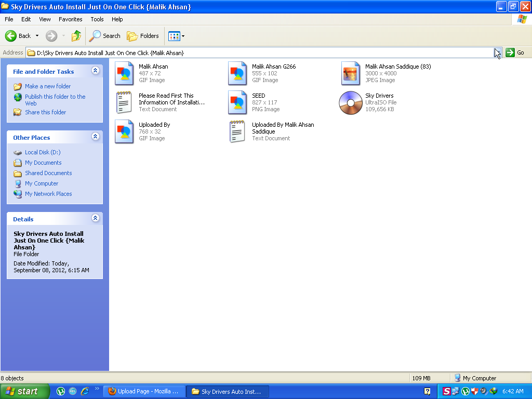Click Publish this folder to the Web
532x399 pixels.
(55, 100)
